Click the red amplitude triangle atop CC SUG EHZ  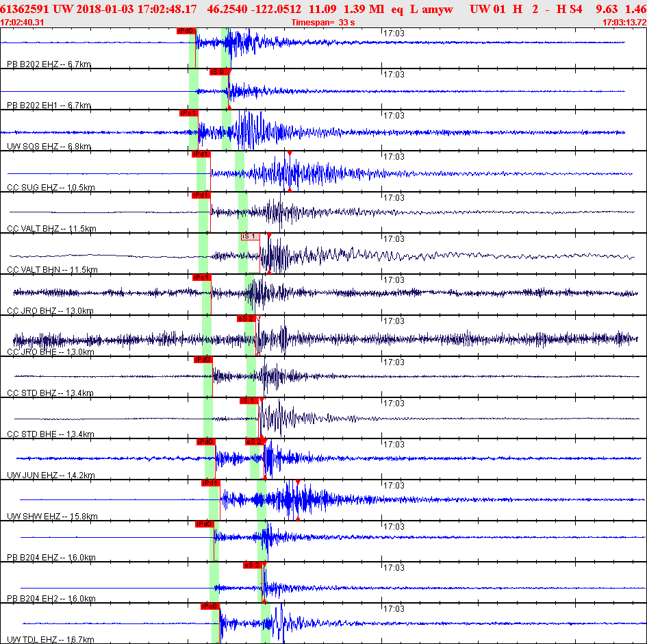(290, 153)
